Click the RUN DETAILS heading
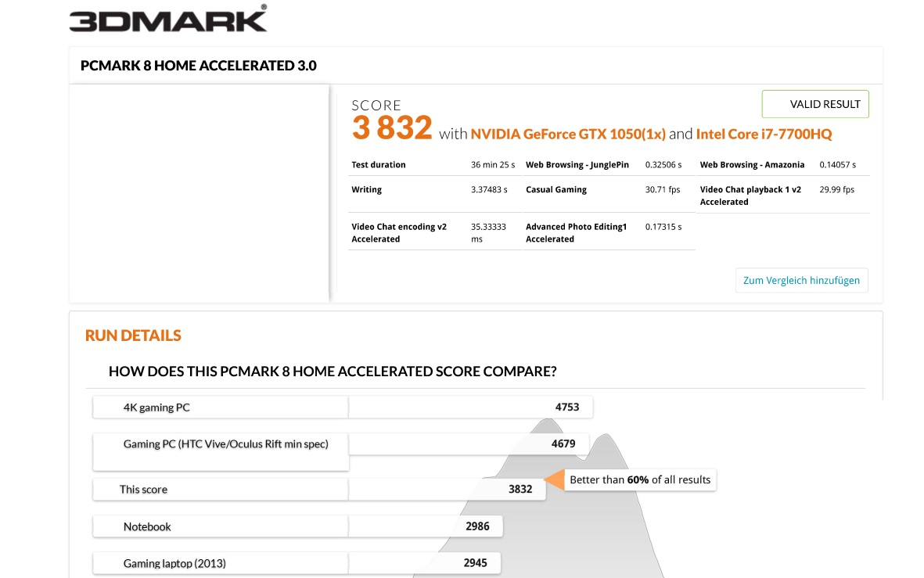This screenshot has width=924, height=578. click(133, 336)
